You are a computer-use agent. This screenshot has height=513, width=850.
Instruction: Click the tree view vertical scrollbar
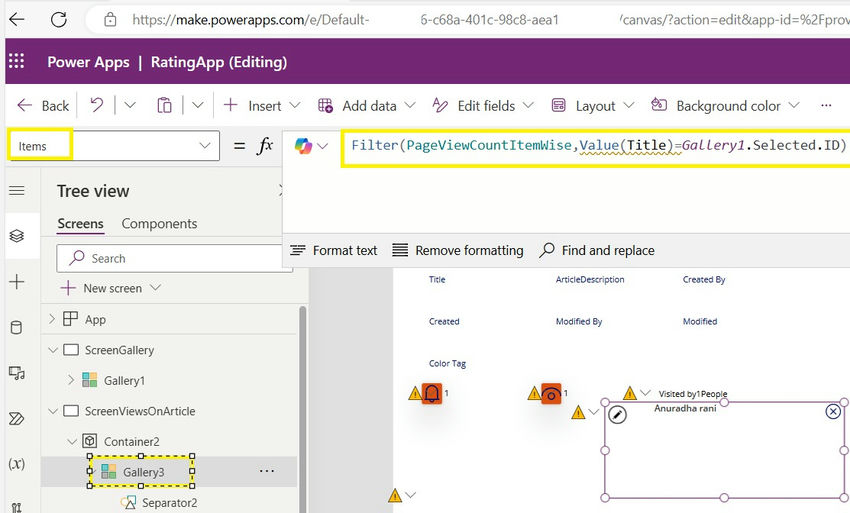[302, 409]
